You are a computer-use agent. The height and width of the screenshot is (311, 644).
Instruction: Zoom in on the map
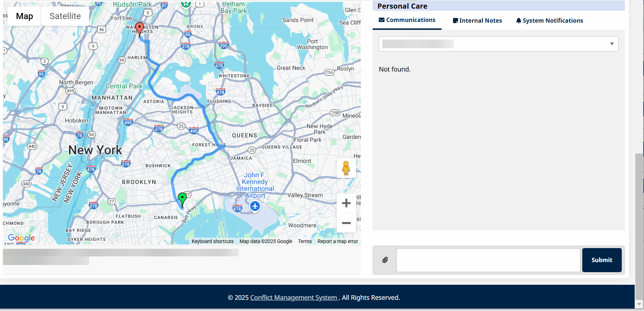(x=346, y=203)
